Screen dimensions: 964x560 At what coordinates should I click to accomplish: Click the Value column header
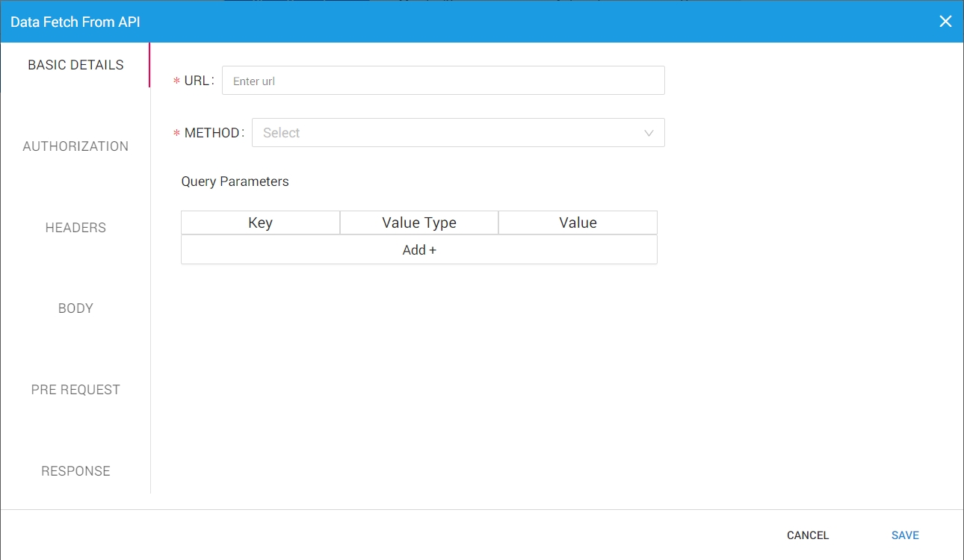pyautogui.click(x=578, y=223)
